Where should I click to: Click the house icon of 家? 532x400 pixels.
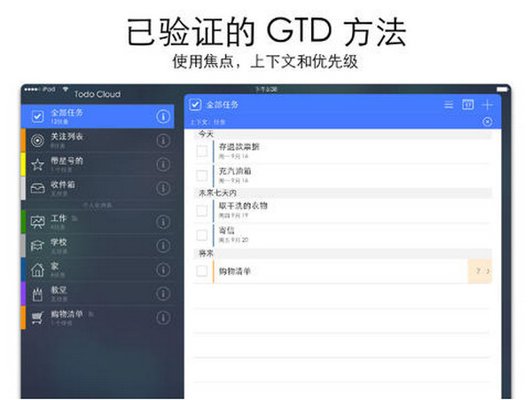click(x=37, y=270)
